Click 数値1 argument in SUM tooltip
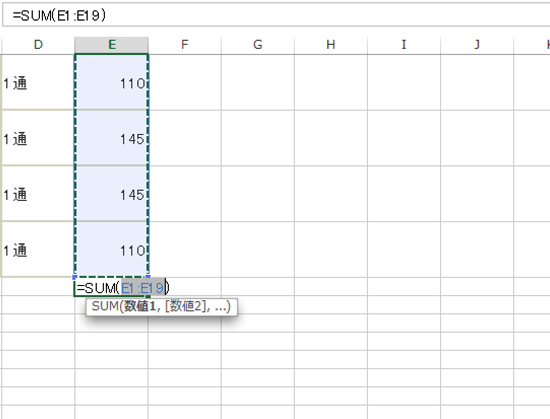The width and height of the screenshot is (550, 419). click(140, 306)
